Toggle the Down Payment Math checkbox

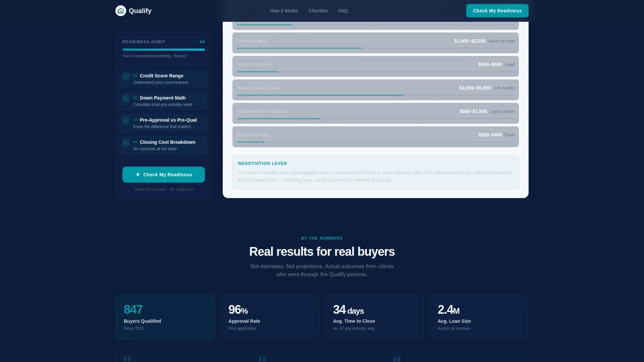coord(126,99)
